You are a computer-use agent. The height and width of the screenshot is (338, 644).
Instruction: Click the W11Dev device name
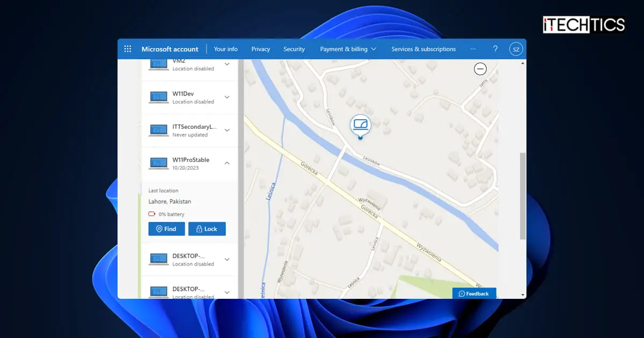[x=183, y=94]
